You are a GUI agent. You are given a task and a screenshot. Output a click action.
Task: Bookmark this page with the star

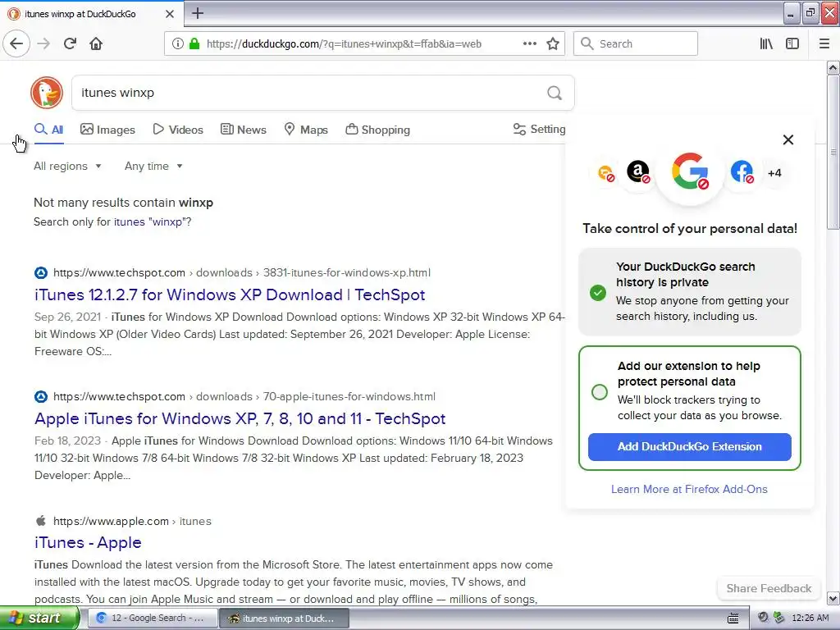pyautogui.click(x=553, y=43)
